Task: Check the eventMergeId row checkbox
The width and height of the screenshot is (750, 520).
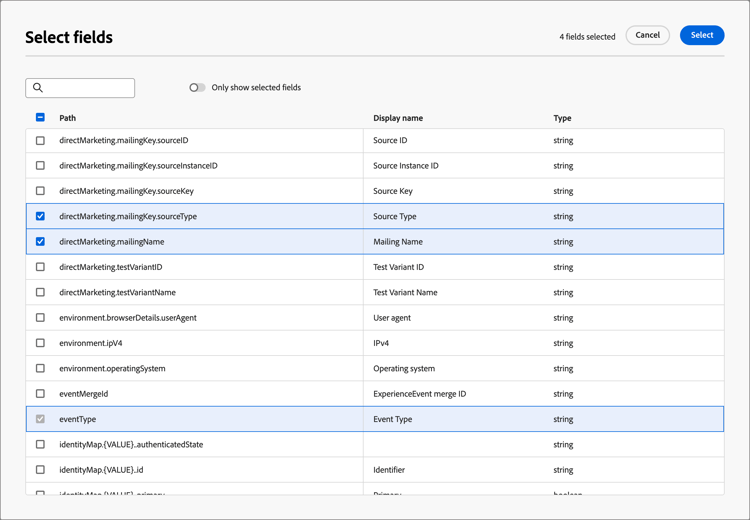Action: coord(40,394)
